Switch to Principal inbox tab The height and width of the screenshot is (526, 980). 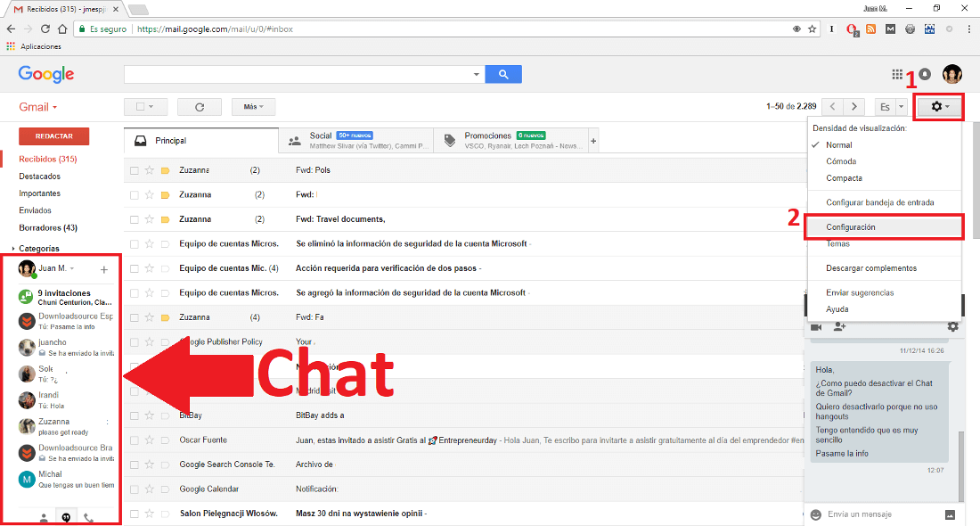click(x=201, y=141)
